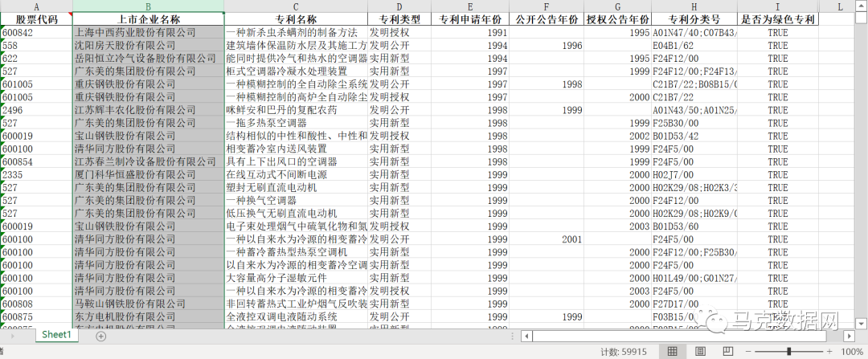Select the cell 岳阳恒立冷气设备股份有限公司
The image size is (868, 359).
[x=149, y=58]
